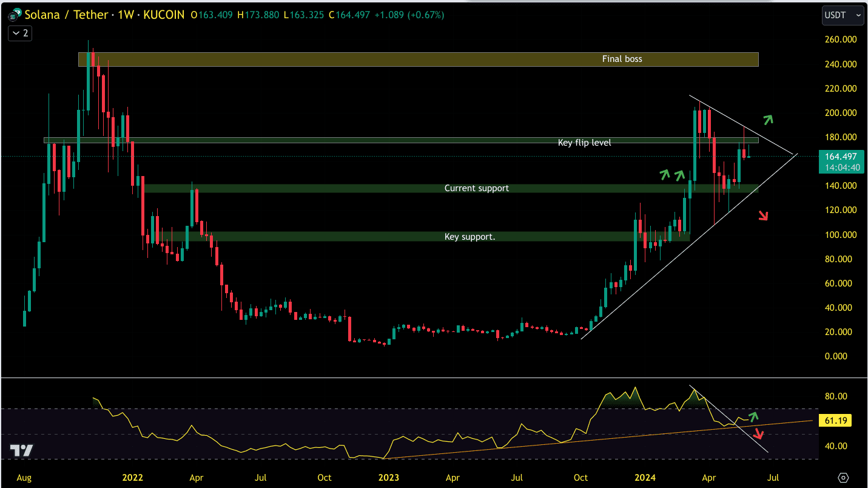Image resolution: width=868 pixels, height=488 pixels.
Task: Select the 'Key support.' zone label
Action: pyautogui.click(x=470, y=237)
